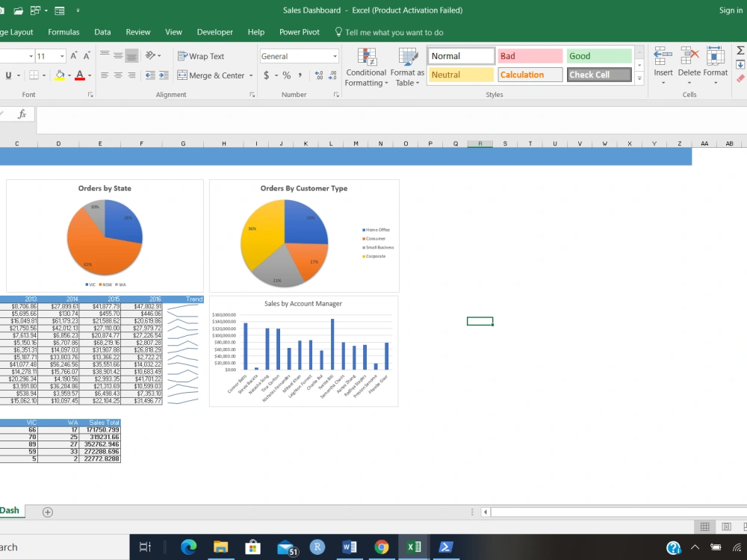This screenshot has width=747, height=560.
Task: Click the Fill down arrow icon
Action: (740, 65)
